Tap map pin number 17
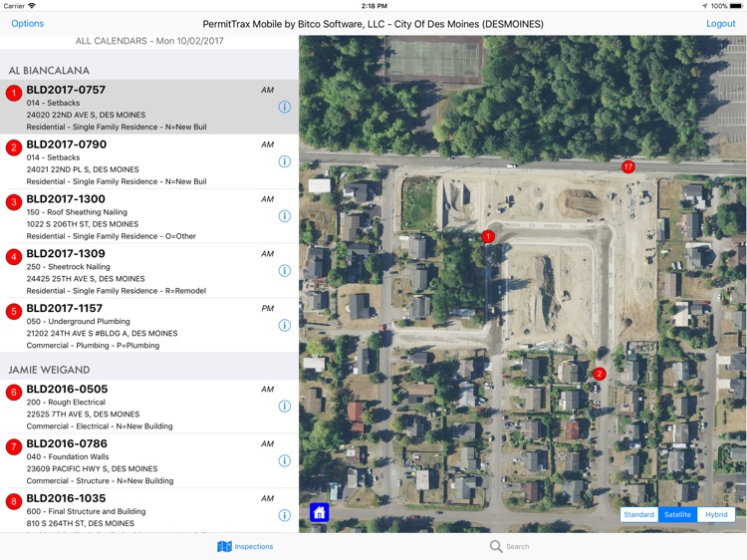 point(627,166)
